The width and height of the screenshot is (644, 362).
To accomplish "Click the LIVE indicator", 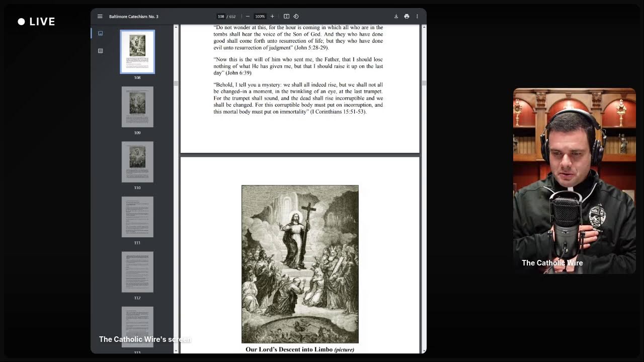I will point(36,22).
